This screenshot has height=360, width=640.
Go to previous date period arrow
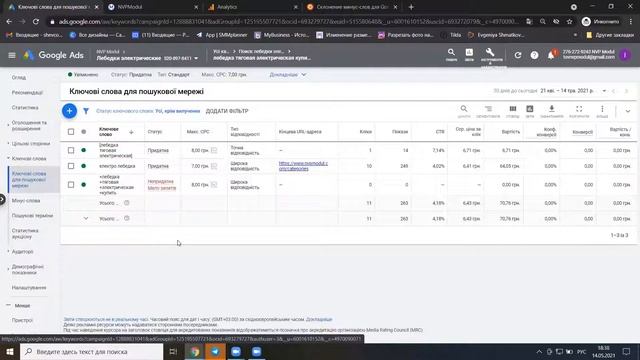tap(613, 91)
